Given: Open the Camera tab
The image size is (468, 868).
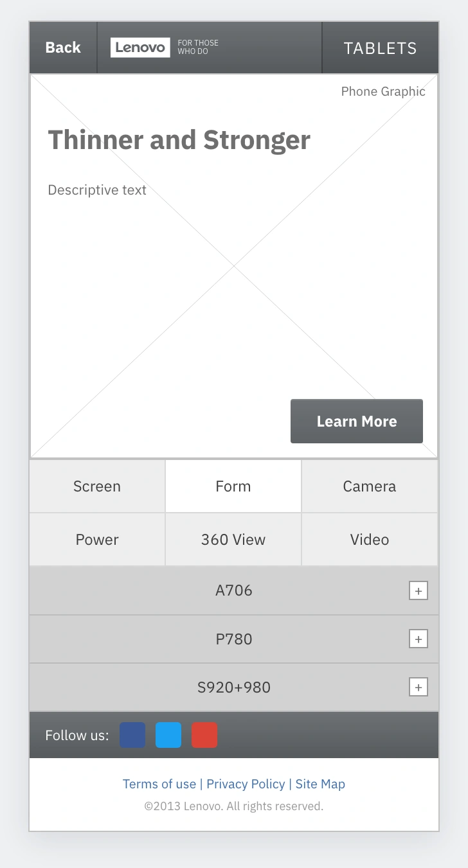Looking at the screenshot, I should tap(370, 486).
